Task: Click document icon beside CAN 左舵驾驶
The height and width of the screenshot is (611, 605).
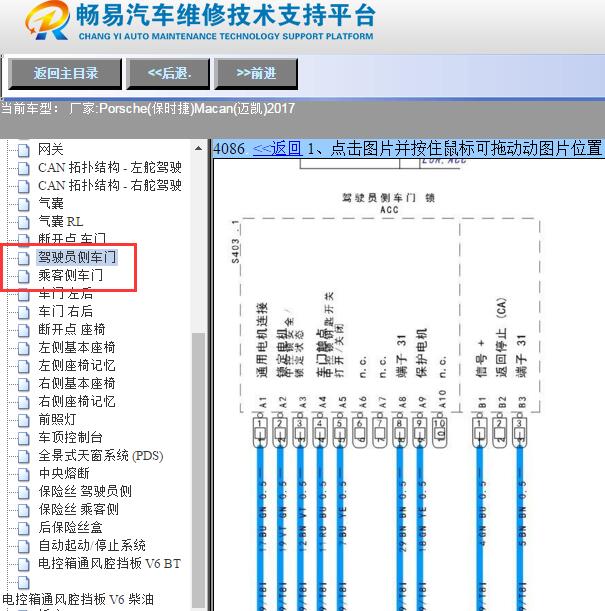Action: pyautogui.click(x=24, y=168)
